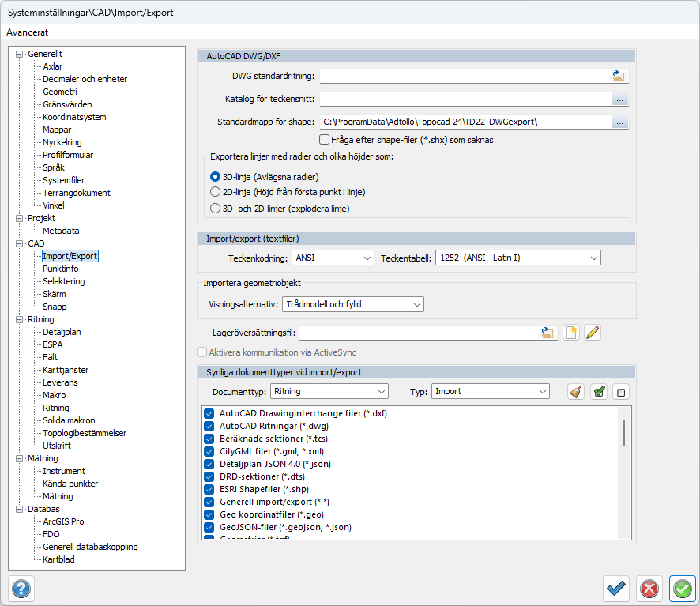Uncheck all document types icon
This screenshot has width=700, height=606.
point(621,391)
